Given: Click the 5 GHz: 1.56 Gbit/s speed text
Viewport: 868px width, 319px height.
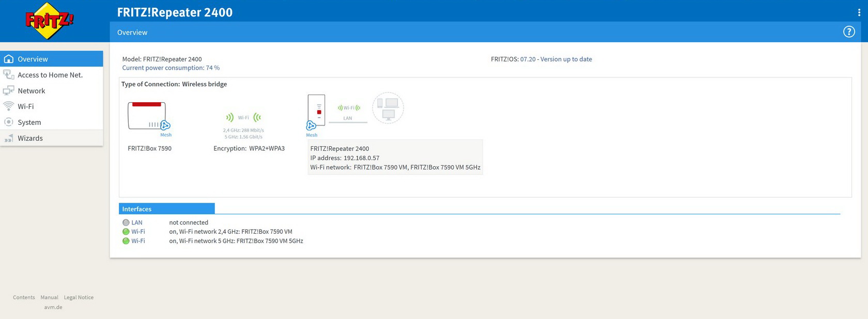Looking at the screenshot, I should [x=243, y=137].
